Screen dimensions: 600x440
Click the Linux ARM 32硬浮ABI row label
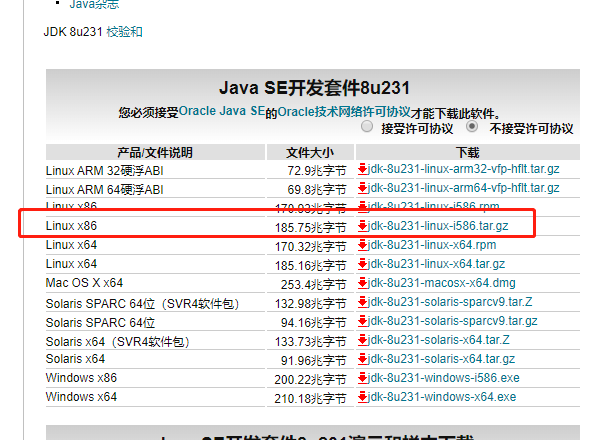pyautogui.click(x=104, y=171)
